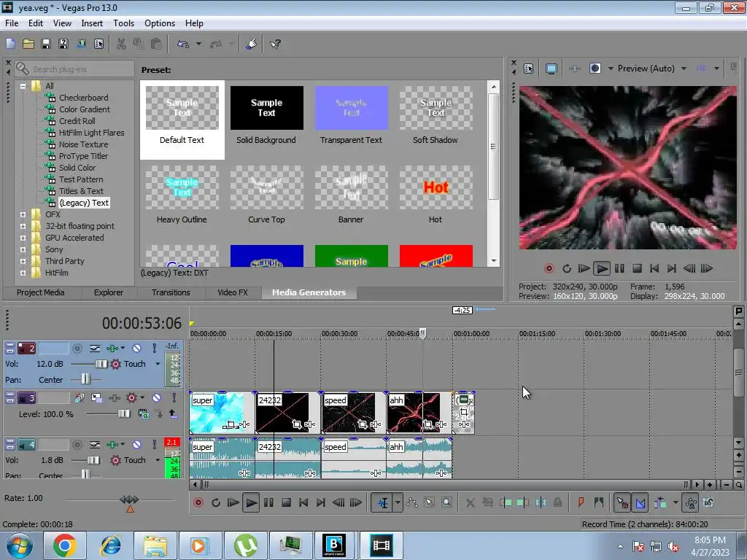This screenshot has height=560, width=747.
Task: Open the Insert menu
Action: (x=92, y=23)
